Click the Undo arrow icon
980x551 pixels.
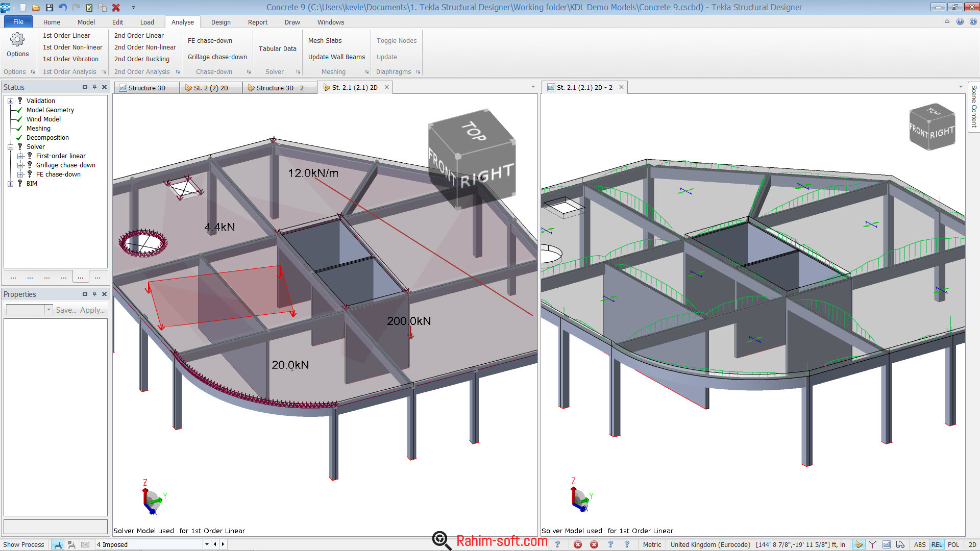[x=63, y=8]
